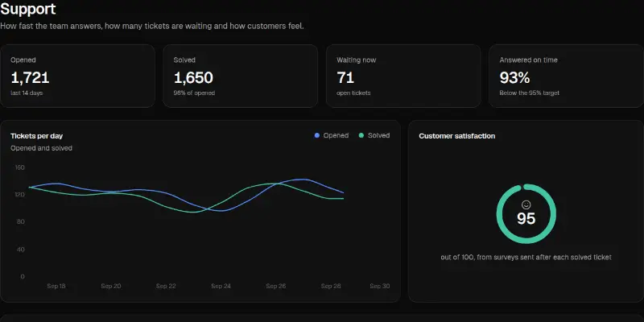Open the Opened tickets card

(77, 76)
